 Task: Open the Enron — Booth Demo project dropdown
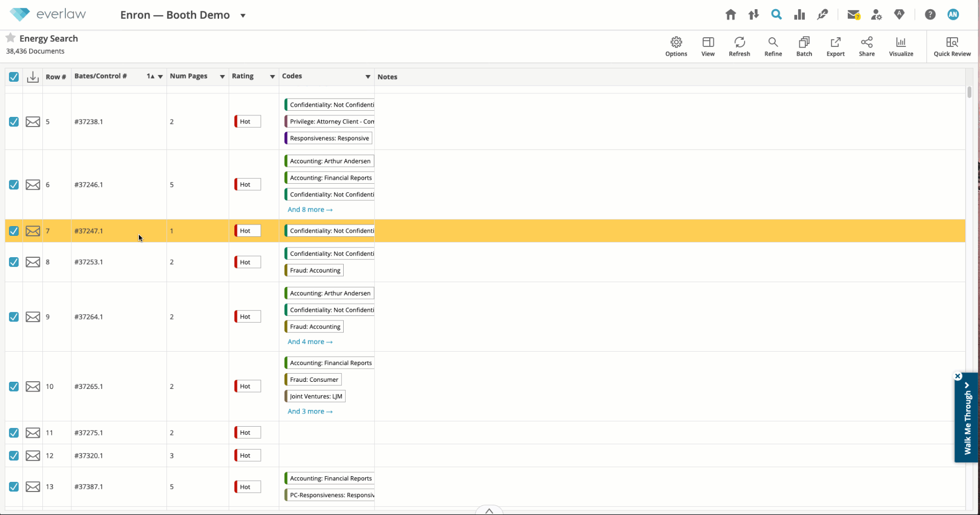pyautogui.click(x=243, y=15)
